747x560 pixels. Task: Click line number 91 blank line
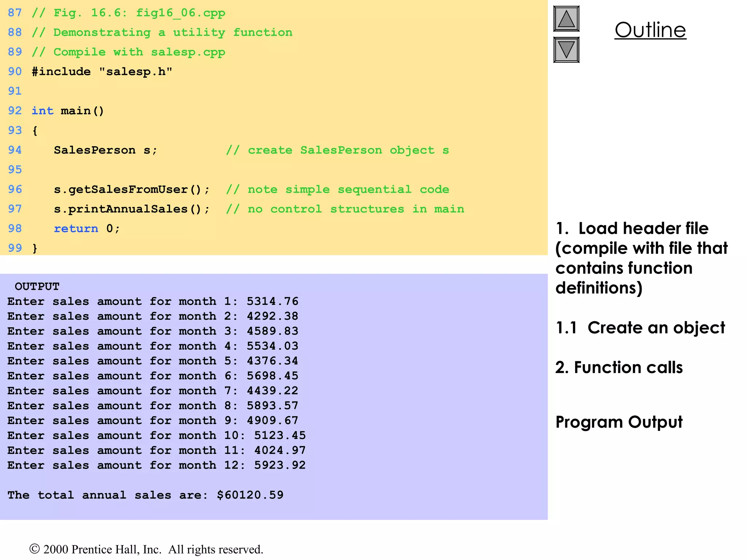pyautogui.click(x=15, y=91)
